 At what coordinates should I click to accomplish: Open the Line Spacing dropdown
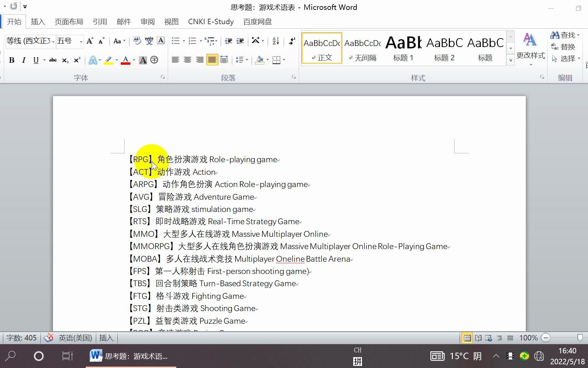click(242, 60)
